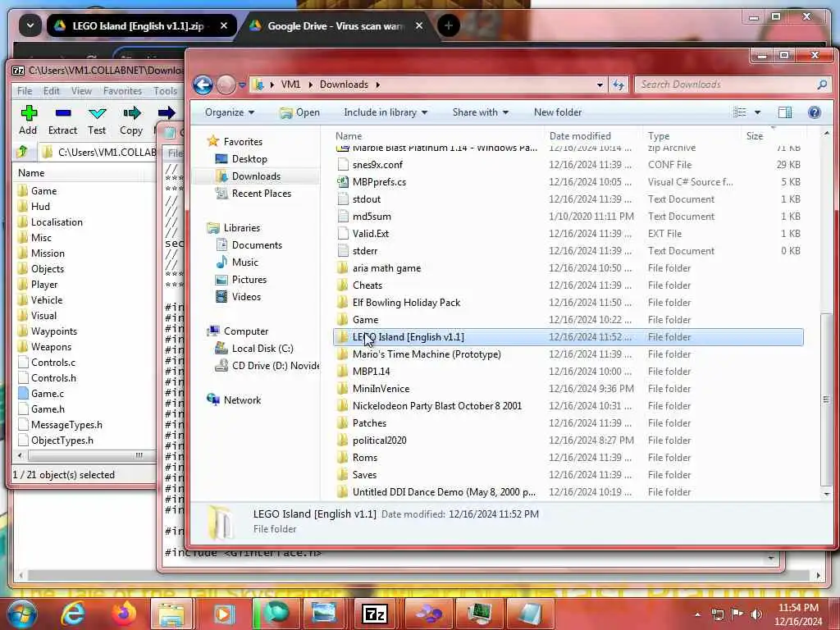Click the 7-Zip Add button
Image resolution: width=840 pixels, height=630 pixels.
[28, 120]
